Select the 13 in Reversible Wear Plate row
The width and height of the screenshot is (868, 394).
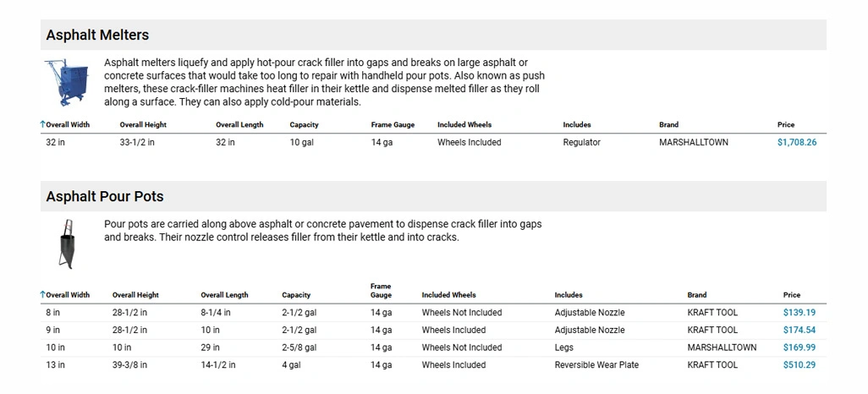click(x=433, y=365)
